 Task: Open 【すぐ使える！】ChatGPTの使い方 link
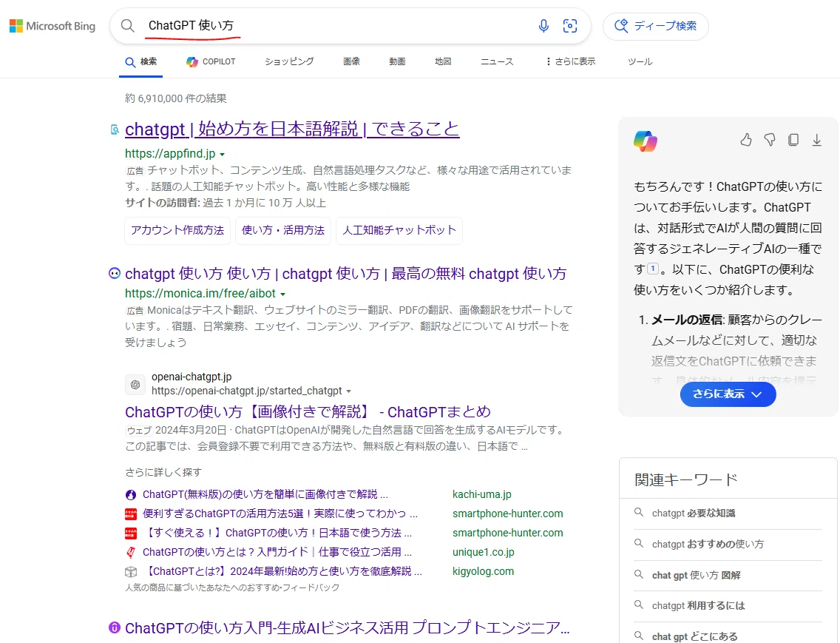279,533
